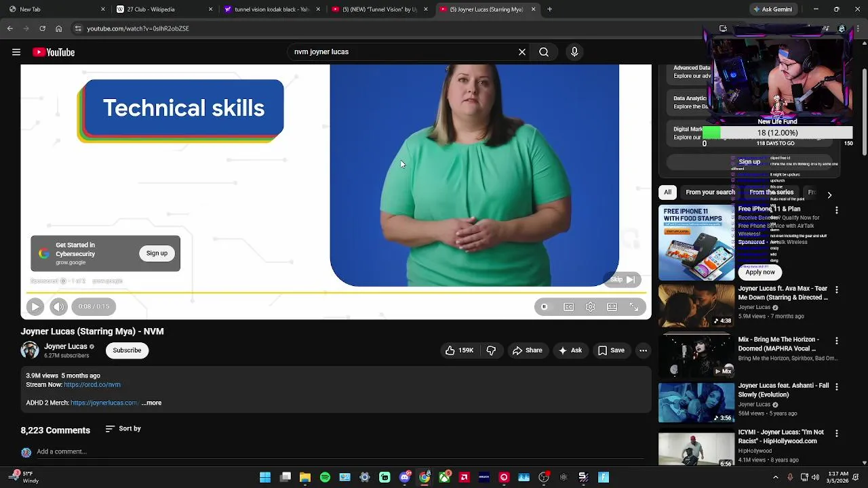Open Fall Slowly (Evolution) video thumbnail
The width and height of the screenshot is (868, 488).
click(696, 403)
